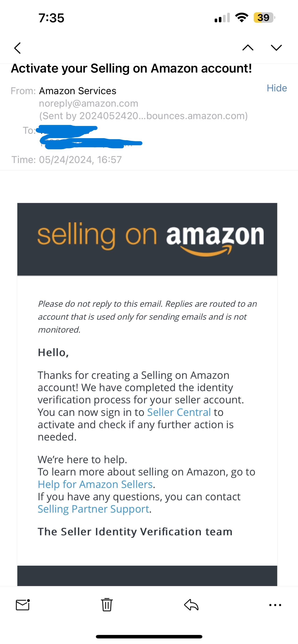Tap the reply arrow icon
Screen dimensions: 298x644
click(191, 605)
